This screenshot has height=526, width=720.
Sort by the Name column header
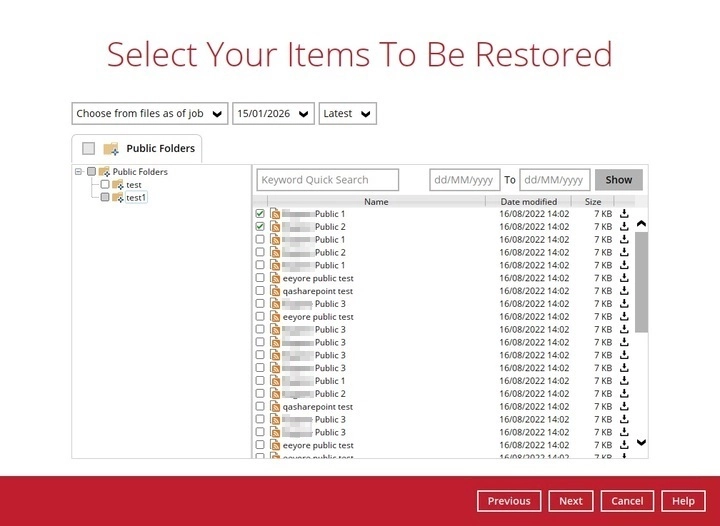(x=376, y=201)
